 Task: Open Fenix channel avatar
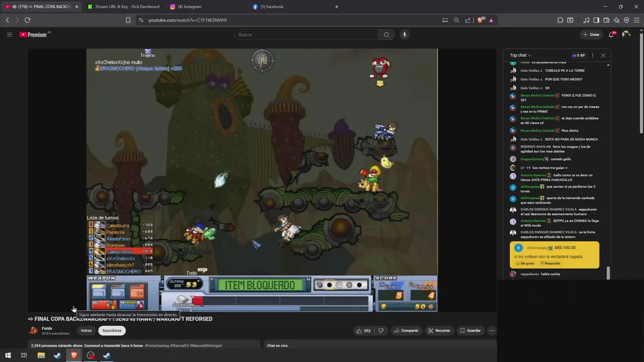pyautogui.click(x=34, y=330)
